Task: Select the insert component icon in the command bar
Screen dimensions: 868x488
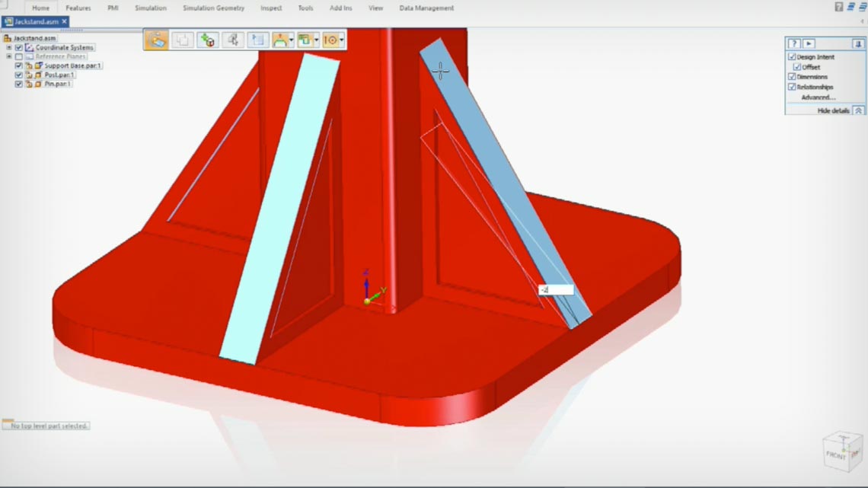Action: (x=207, y=40)
